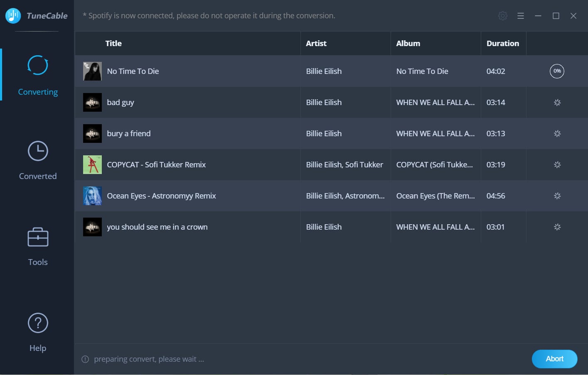Image resolution: width=588 pixels, height=375 pixels.
Task: Click the Ocean Eyes remix cover art
Action: (x=92, y=196)
